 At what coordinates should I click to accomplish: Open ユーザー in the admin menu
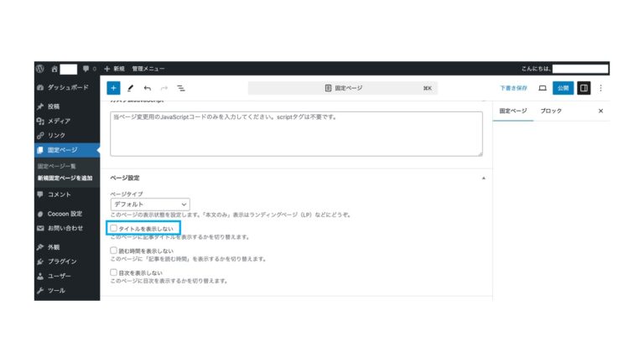[x=67, y=277]
